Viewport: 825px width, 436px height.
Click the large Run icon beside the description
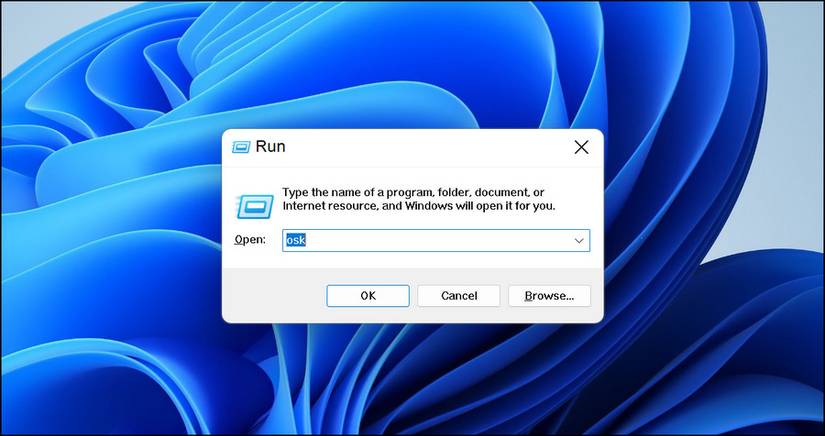point(255,206)
